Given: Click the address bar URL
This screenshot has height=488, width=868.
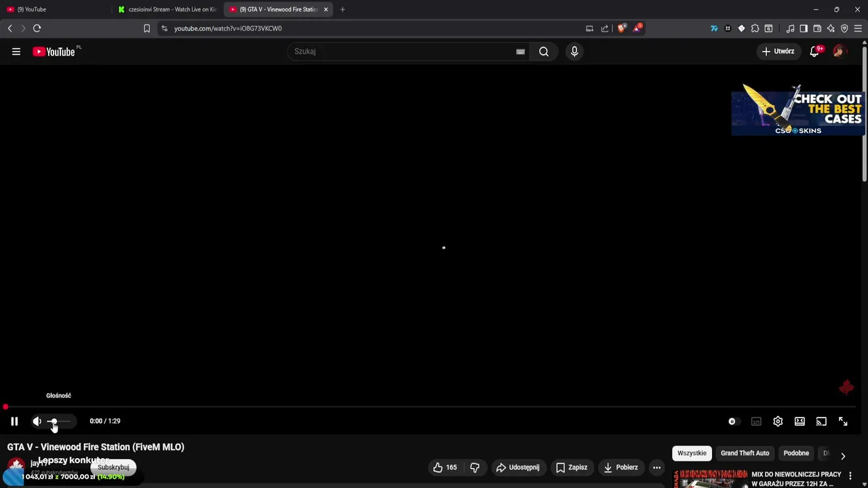Looking at the screenshot, I should (x=228, y=28).
